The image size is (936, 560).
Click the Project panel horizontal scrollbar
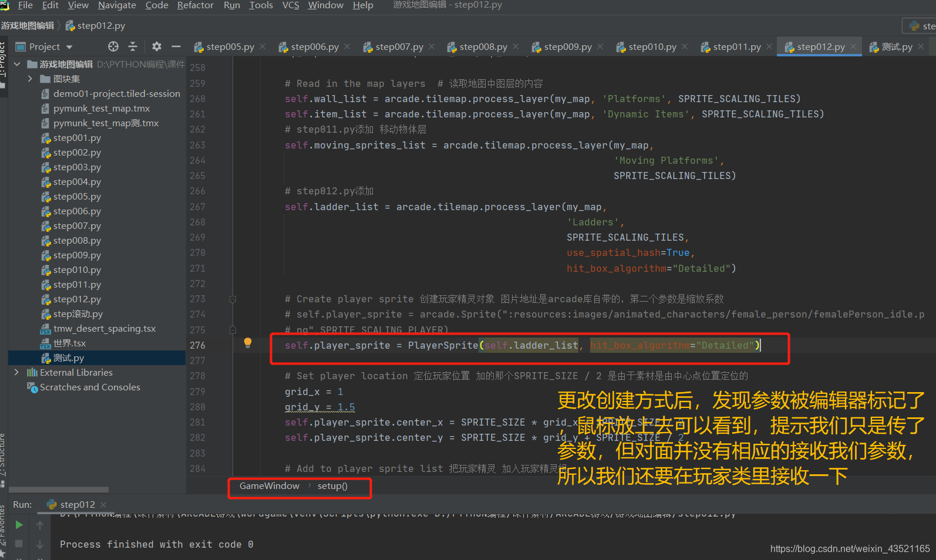coord(59,490)
